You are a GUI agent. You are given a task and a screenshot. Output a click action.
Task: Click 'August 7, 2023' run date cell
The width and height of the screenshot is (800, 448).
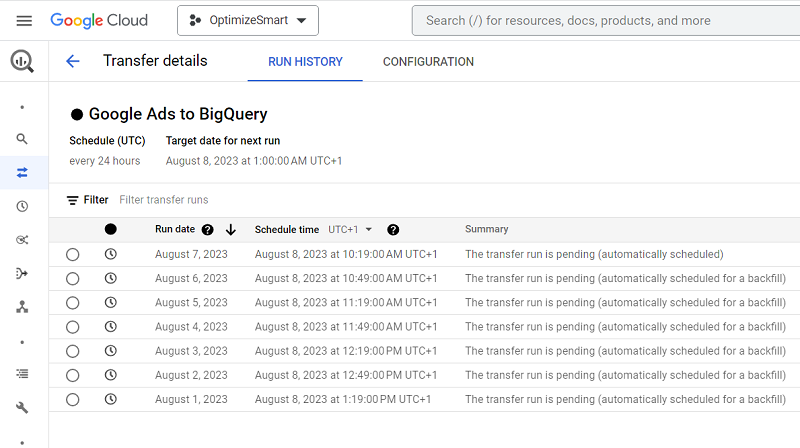tap(191, 254)
